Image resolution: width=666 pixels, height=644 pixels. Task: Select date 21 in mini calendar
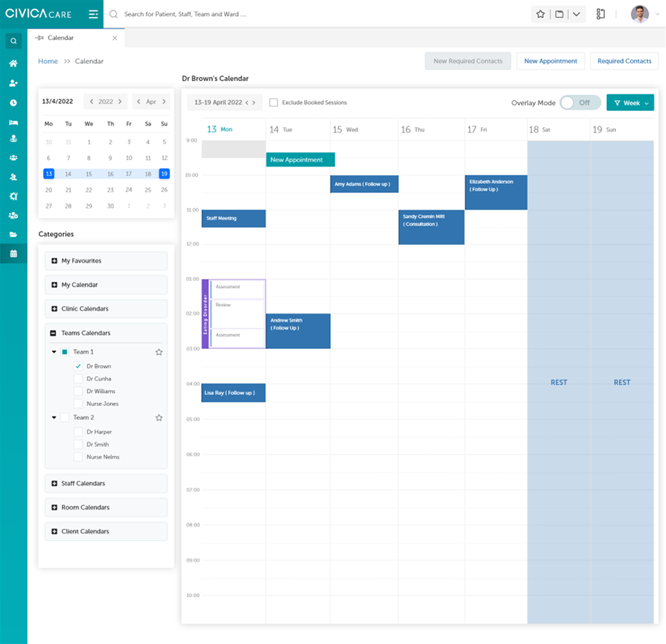[68, 190]
